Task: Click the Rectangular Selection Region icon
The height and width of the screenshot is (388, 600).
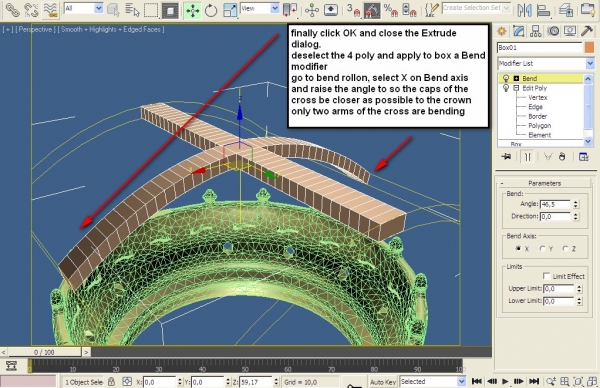Action: pyautogui.click(x=151, y=10)
